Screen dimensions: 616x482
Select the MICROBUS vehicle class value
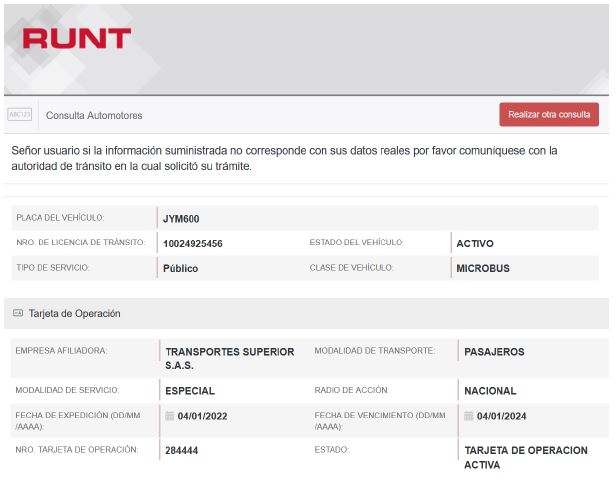(485, 268)
